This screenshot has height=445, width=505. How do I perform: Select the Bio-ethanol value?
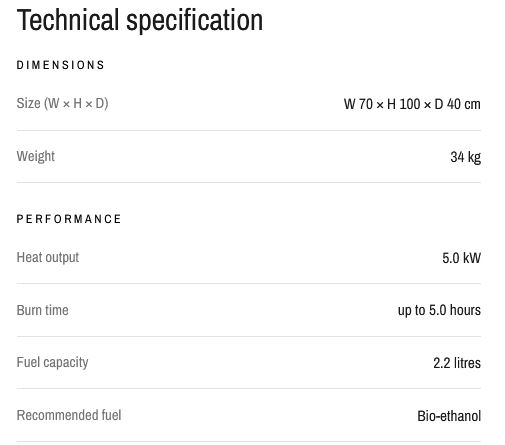click(449, 416)
